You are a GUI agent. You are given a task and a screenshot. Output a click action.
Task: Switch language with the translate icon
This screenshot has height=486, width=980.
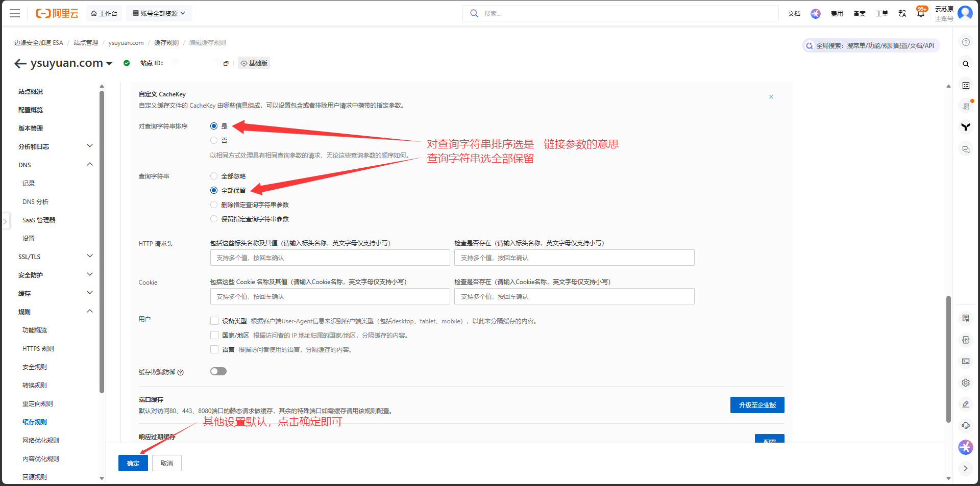coord(902,14)
